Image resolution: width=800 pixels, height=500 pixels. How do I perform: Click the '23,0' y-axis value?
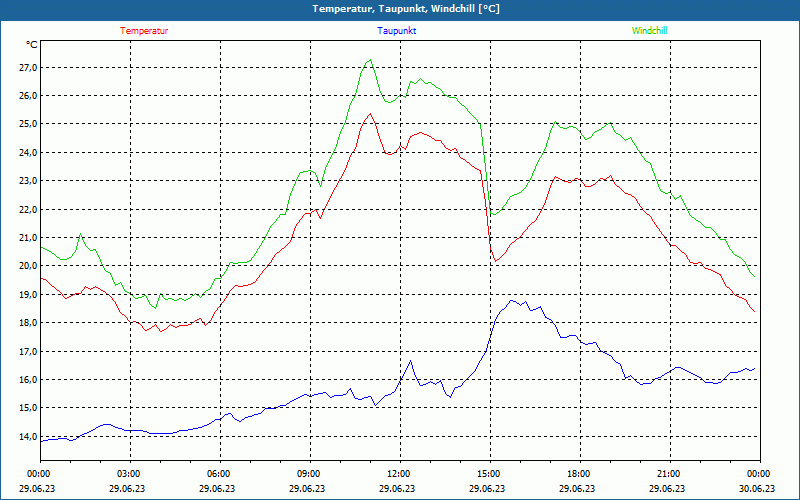pyautogui.click(x=29, y=181)
